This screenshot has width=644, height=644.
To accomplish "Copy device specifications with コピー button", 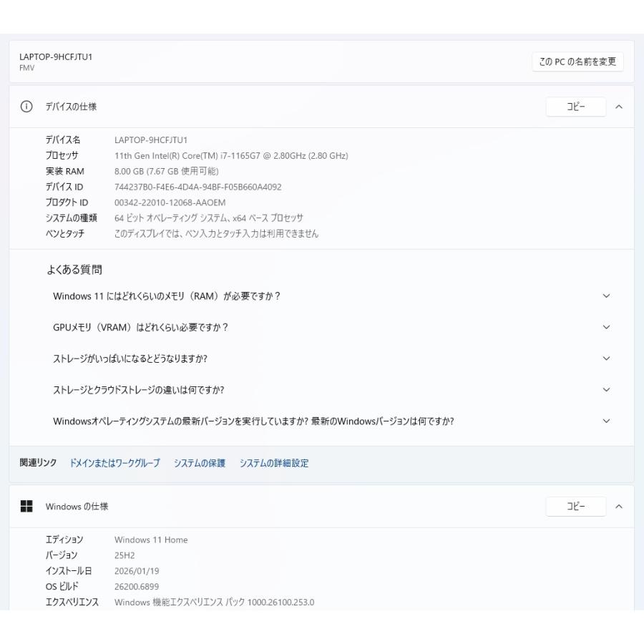I will (x=575, y=107).
